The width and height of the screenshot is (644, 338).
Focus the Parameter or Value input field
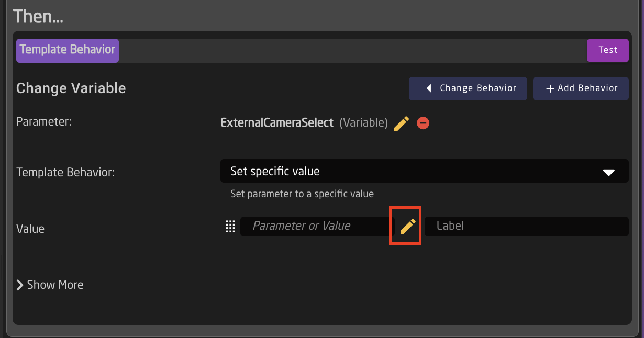tap(314, 226)
